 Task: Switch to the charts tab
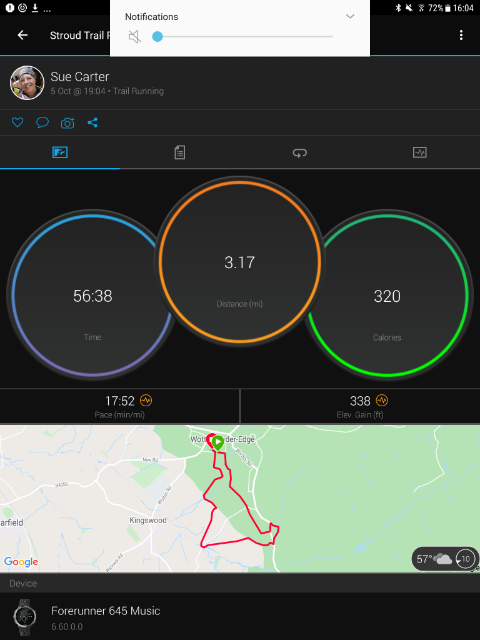(x=420, y=153)
